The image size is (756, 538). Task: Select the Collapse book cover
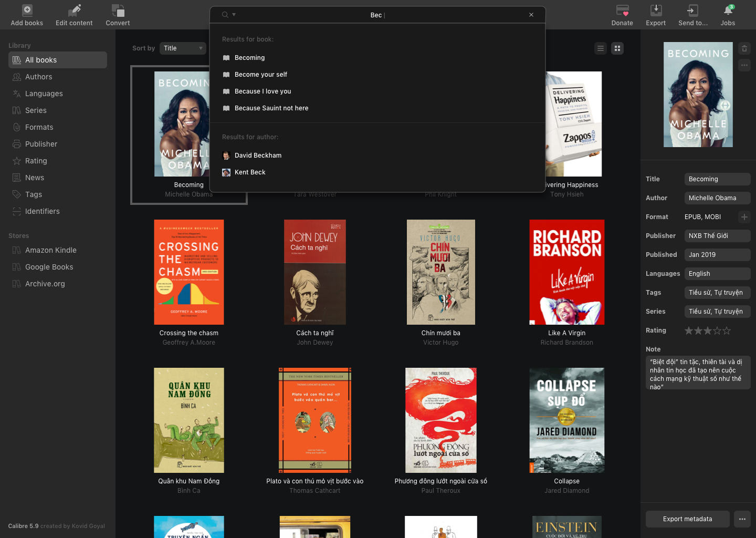click(x=567, y=420)
